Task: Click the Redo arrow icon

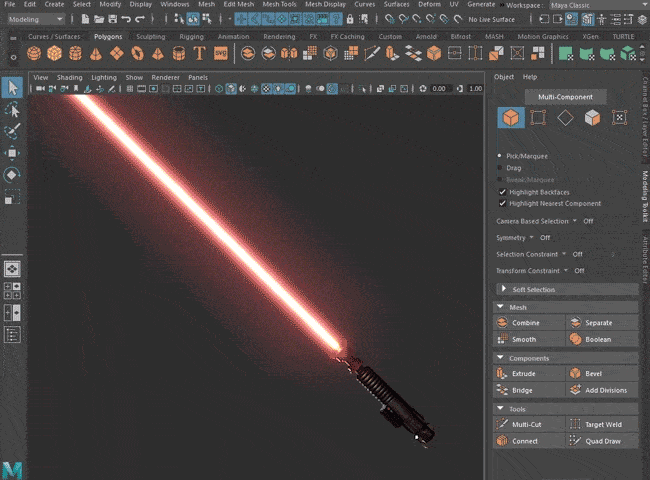Action: click(140, 19)
